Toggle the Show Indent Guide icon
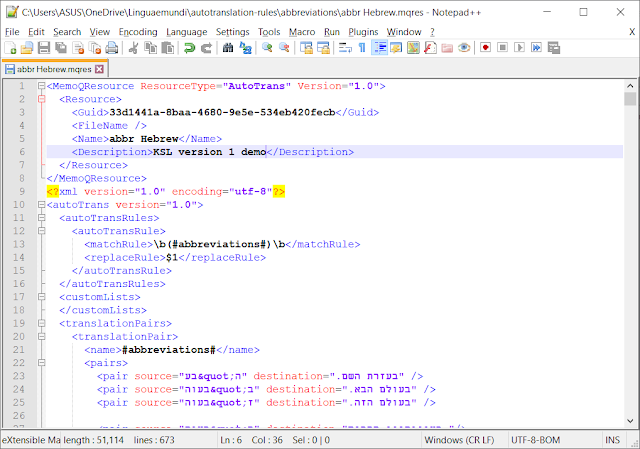The height and width of the screenshot is (449, 640). [x=379, y=48]
